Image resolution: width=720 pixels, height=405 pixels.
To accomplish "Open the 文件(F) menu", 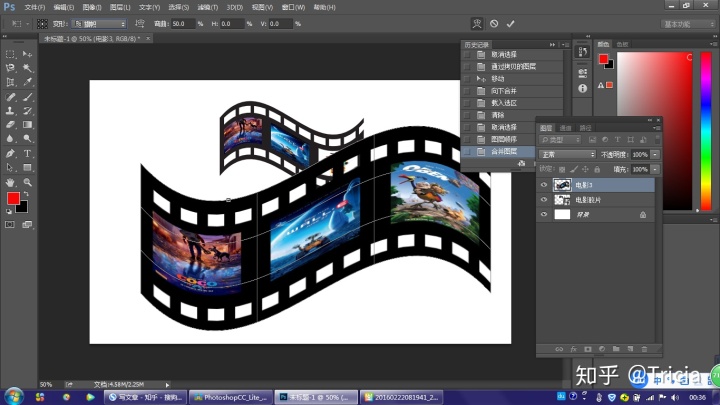I will 35,7.
